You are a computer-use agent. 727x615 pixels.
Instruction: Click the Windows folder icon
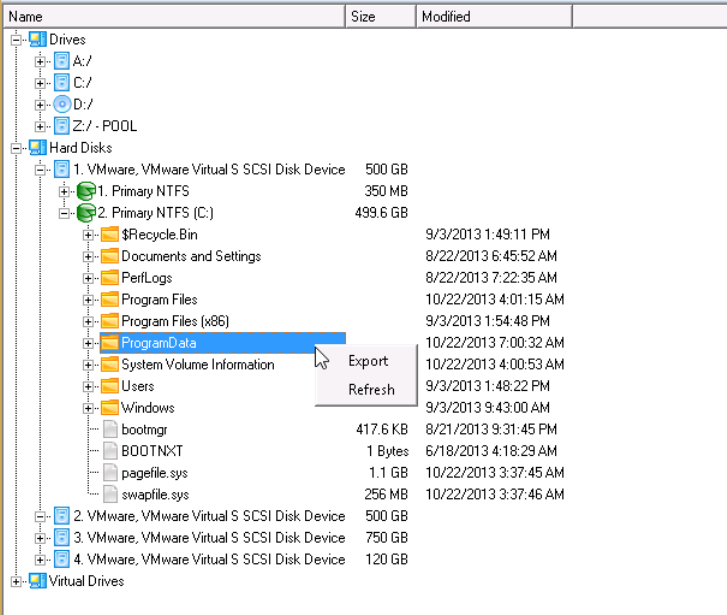tap(109, 408)
